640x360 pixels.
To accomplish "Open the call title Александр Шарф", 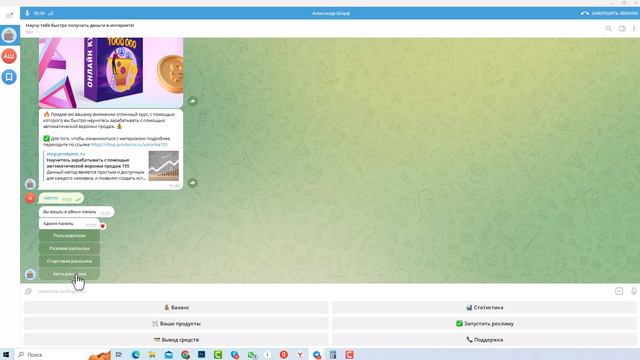I will coord(331,13).
